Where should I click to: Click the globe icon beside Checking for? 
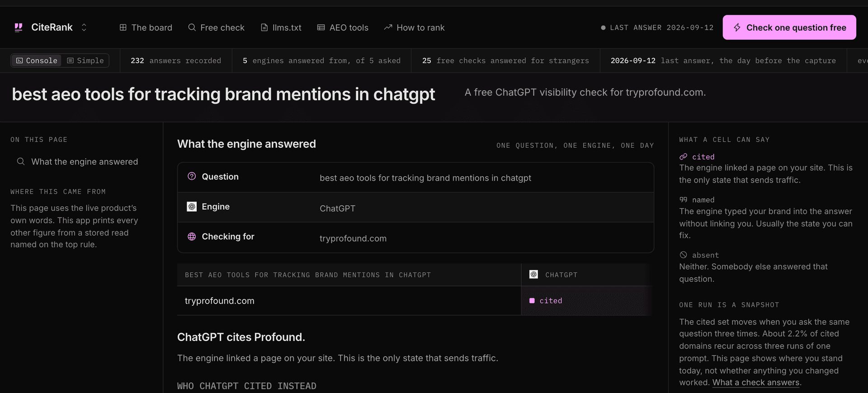point(192,236)
